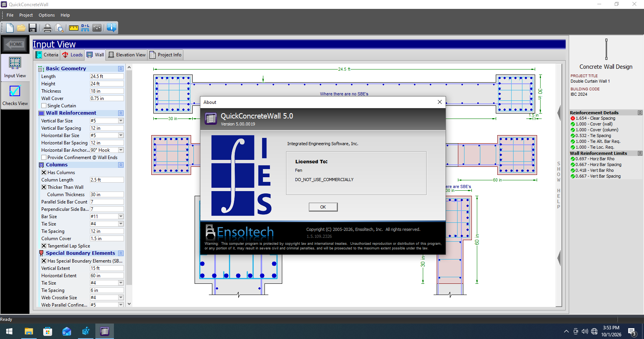644x339 pixels.
Task: Open the Vertical Bar Size dropdown
Action: [x=121, y=121]
